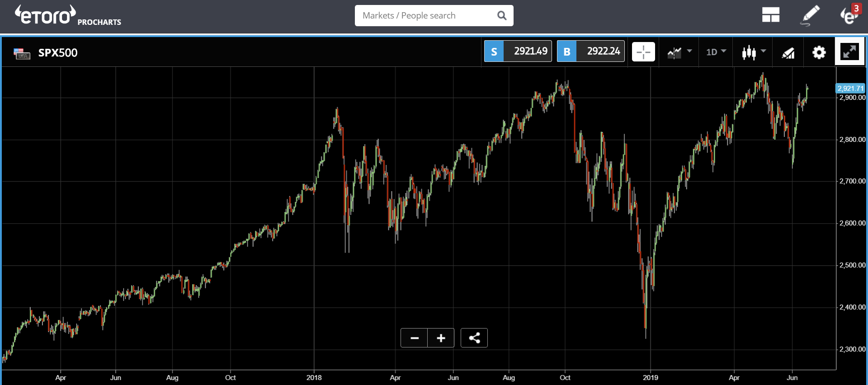Image resolution: width=868 pixels, height=385 pixels.
Task: Open chart settings gear
Action: [x=819, y=52]
